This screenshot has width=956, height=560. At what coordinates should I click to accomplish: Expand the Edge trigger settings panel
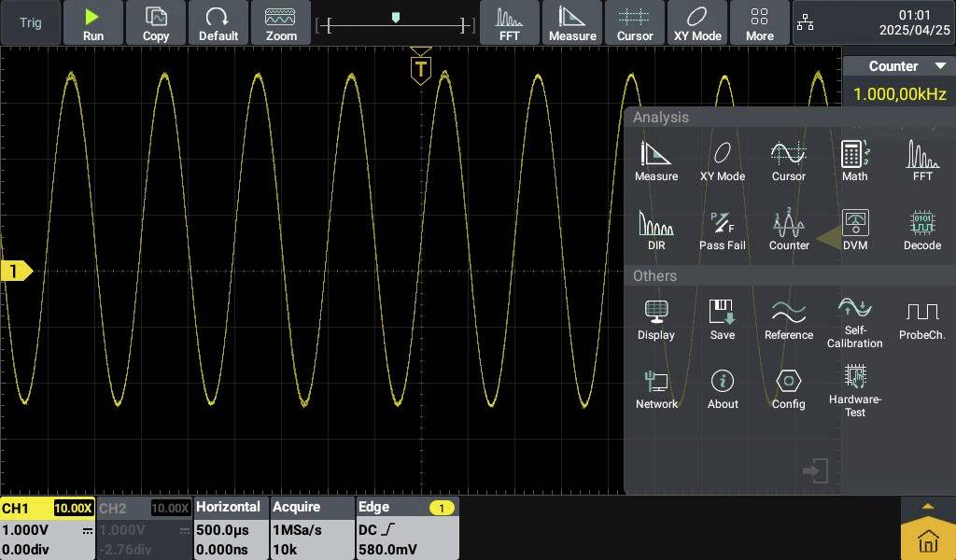click(x=406, y=527)
